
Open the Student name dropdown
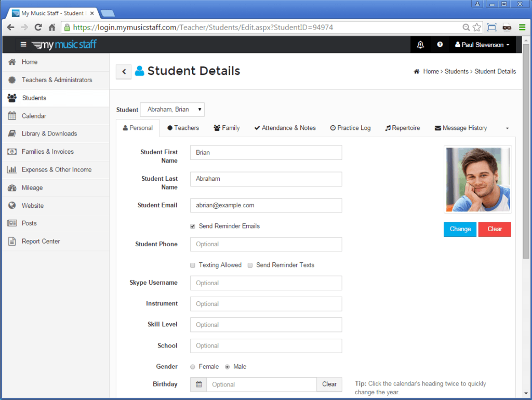click(172, 109)
